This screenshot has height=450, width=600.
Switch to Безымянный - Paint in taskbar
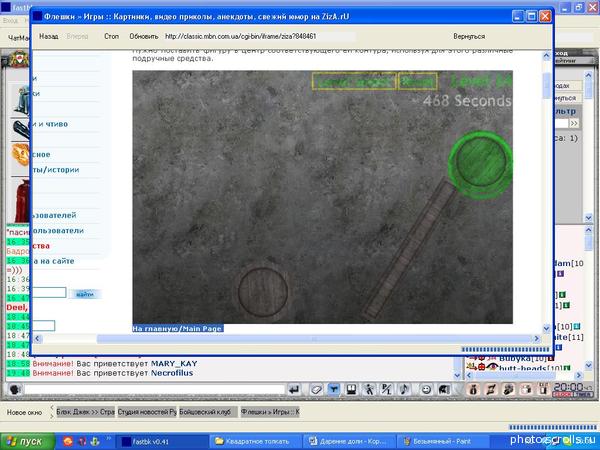(x=442, y=442)
